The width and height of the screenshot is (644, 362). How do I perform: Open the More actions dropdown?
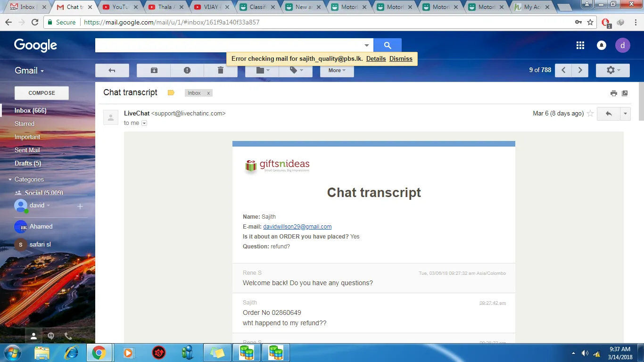(337, 70)
